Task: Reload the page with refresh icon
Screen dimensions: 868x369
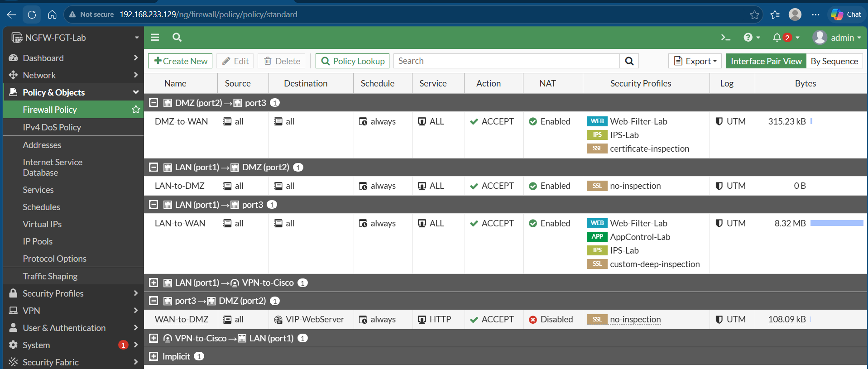Action: [32, 14]
